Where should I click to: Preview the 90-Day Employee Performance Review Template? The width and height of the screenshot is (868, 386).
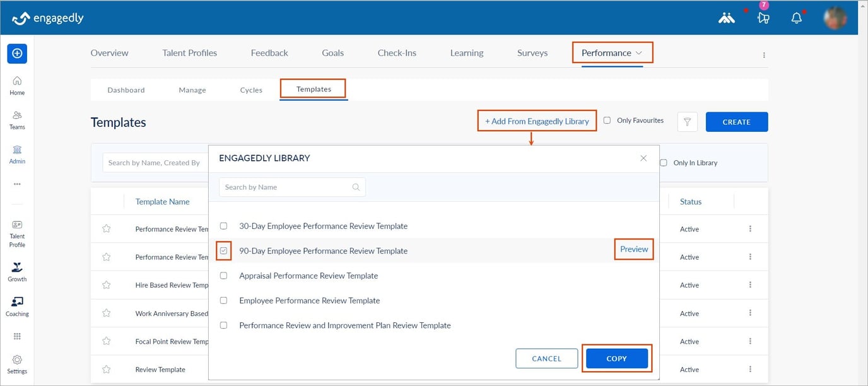pyautogui.click(x=633, y=249)
